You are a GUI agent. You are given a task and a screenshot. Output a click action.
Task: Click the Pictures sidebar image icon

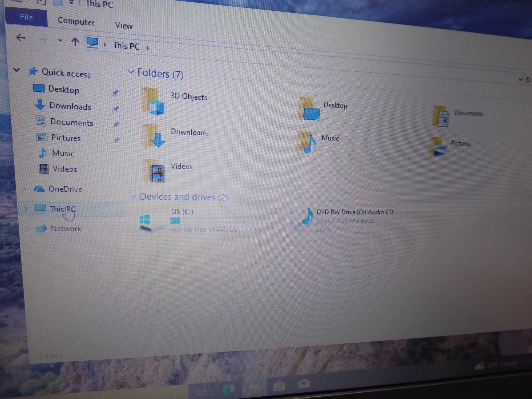[x=42, y=137]
